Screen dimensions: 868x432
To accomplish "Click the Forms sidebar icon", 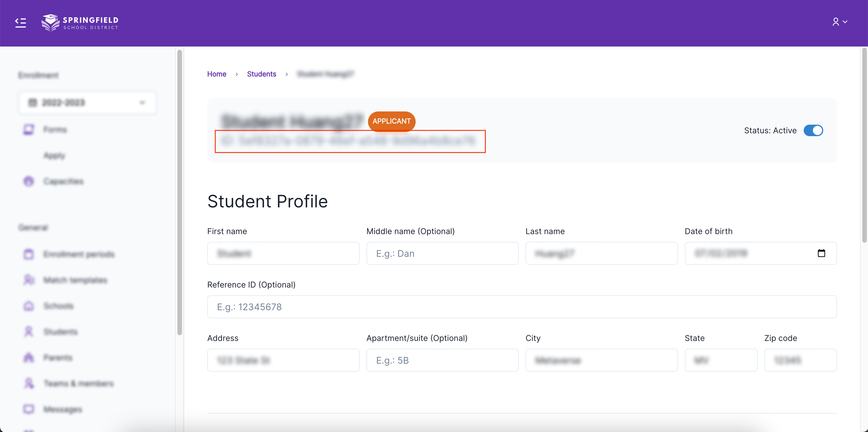I will (x=29, y=130).
